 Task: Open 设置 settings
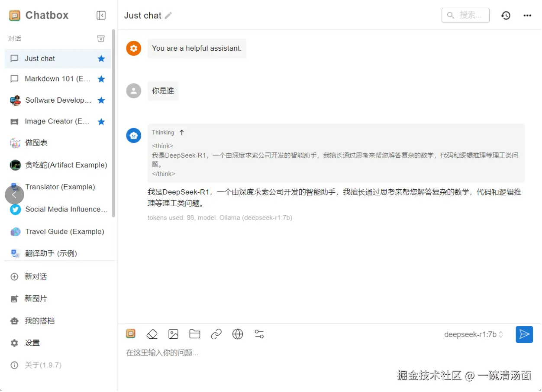58,343
